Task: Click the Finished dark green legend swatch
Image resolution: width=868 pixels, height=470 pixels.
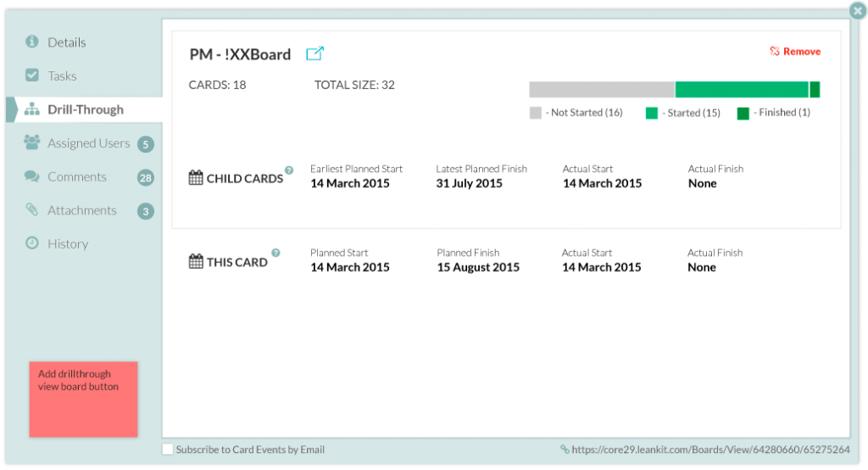Action: pyautogui.click(x=743, y=113)
